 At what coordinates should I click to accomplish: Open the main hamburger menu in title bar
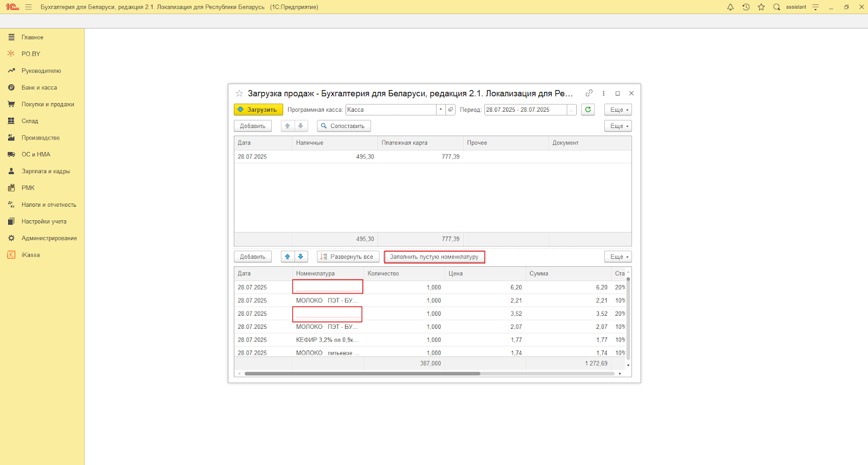pyautogui.click(x=28, y=7)
